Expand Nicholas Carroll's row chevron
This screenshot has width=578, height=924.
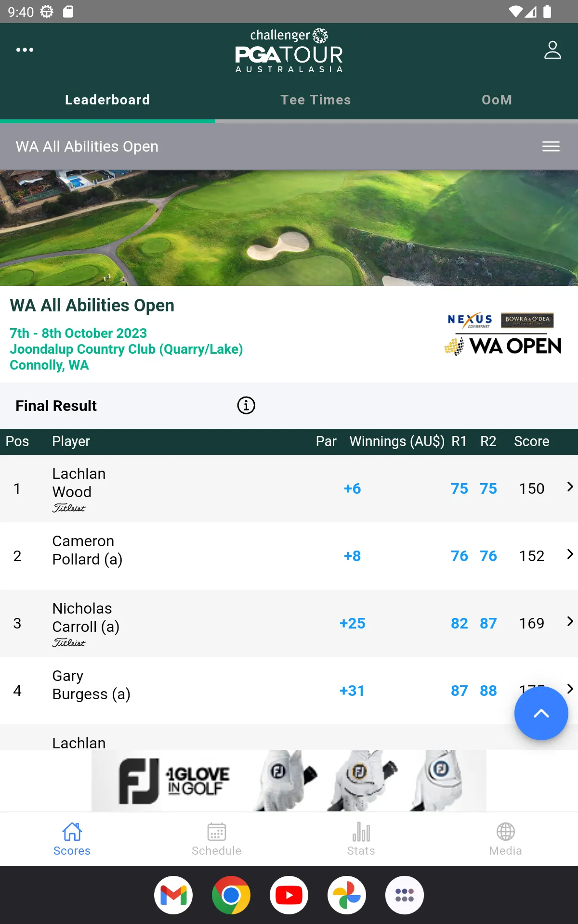tap(570, 622)
